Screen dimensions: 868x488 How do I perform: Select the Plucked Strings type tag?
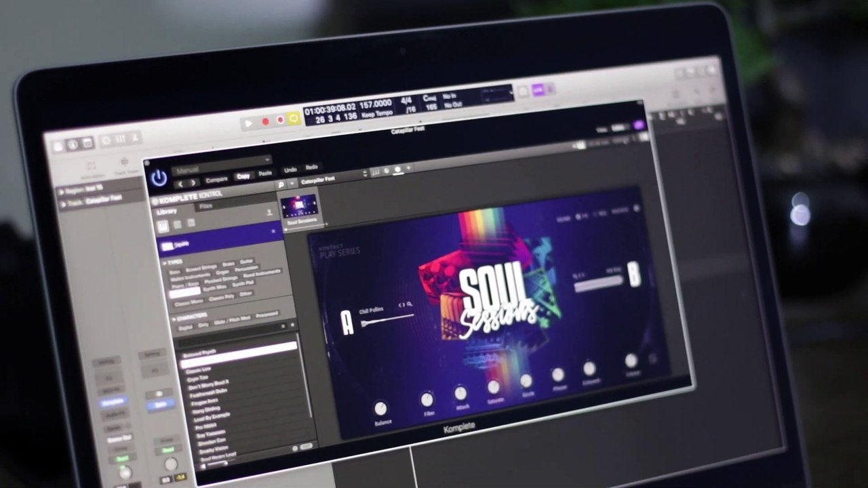221,279
